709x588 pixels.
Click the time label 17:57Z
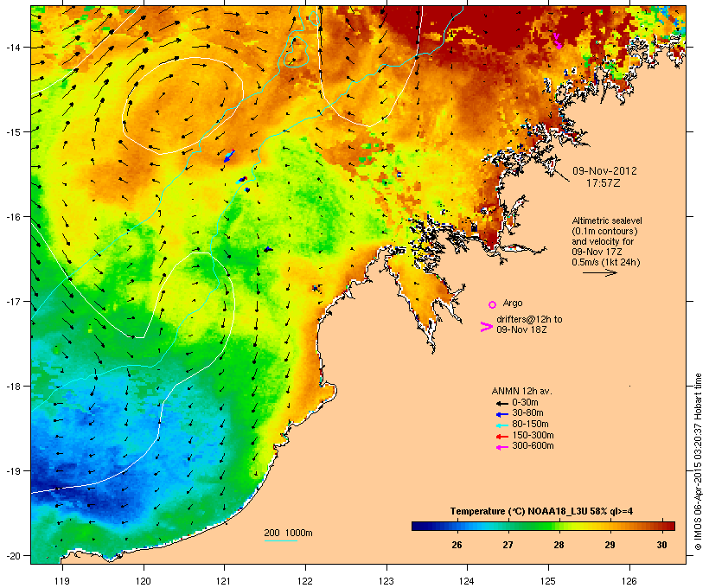[x=604, y=183]
